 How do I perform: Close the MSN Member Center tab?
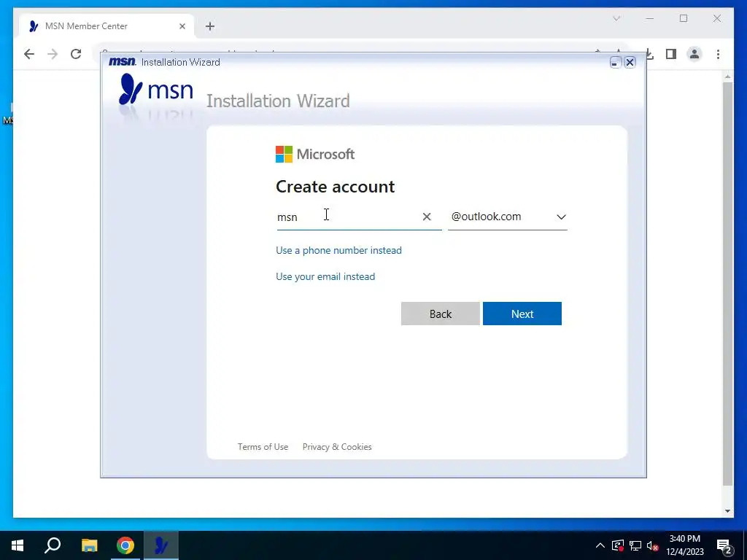tap(182, 26)
